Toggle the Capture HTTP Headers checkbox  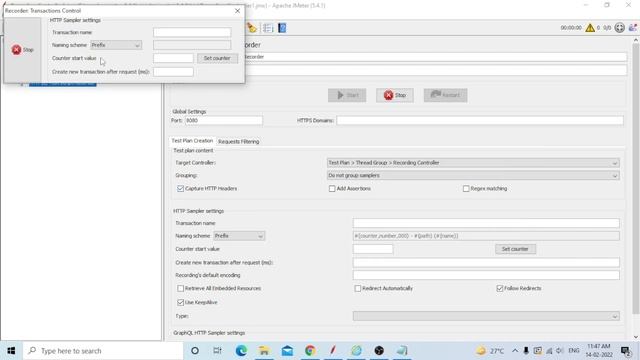tap(180, 189)
